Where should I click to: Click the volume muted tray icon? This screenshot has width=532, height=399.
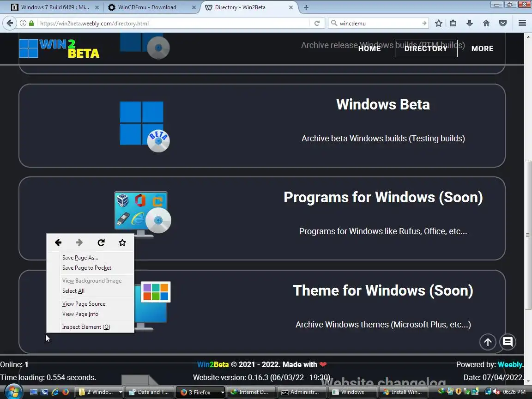pos(496,392)
